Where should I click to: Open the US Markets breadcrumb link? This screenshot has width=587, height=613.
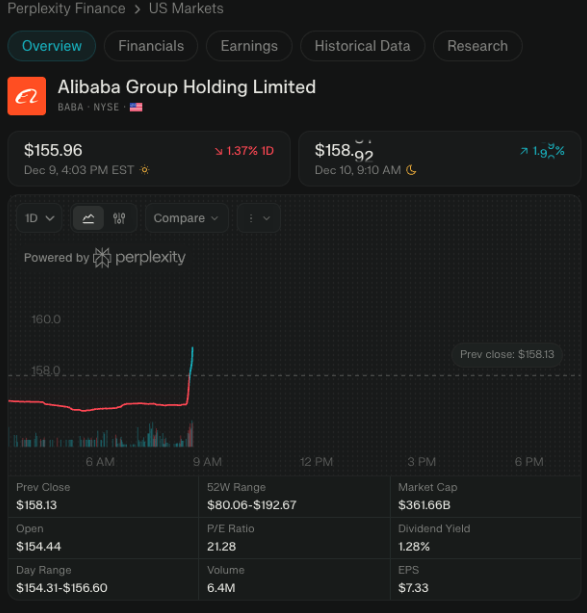186,8
